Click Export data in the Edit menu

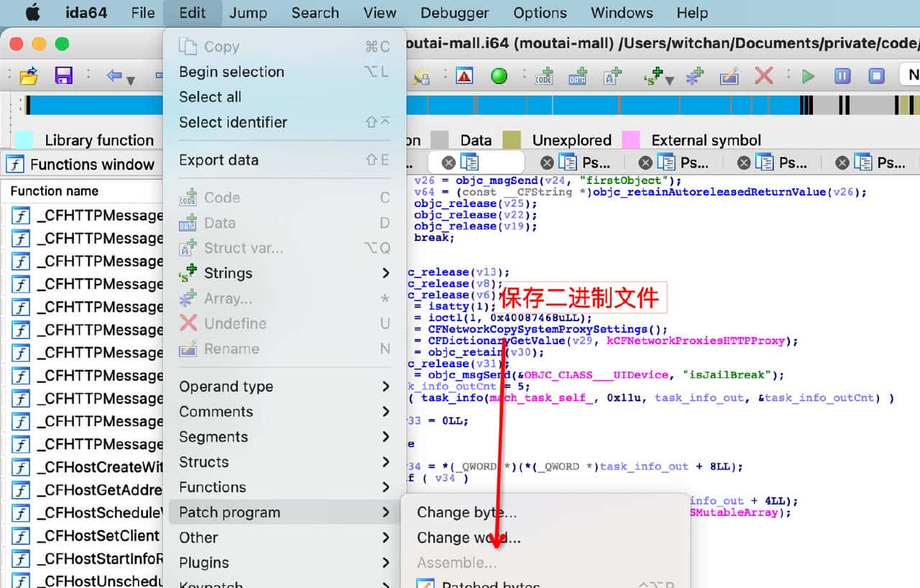pos(216,160)
